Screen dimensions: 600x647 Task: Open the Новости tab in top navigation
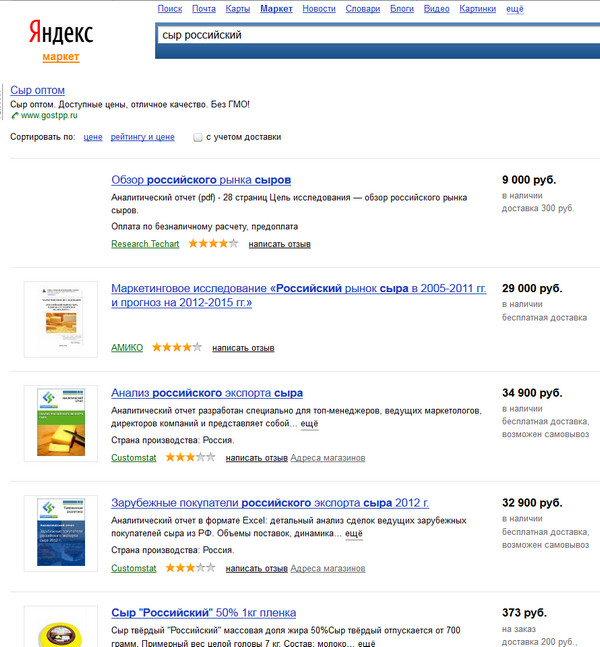[318, 9]
